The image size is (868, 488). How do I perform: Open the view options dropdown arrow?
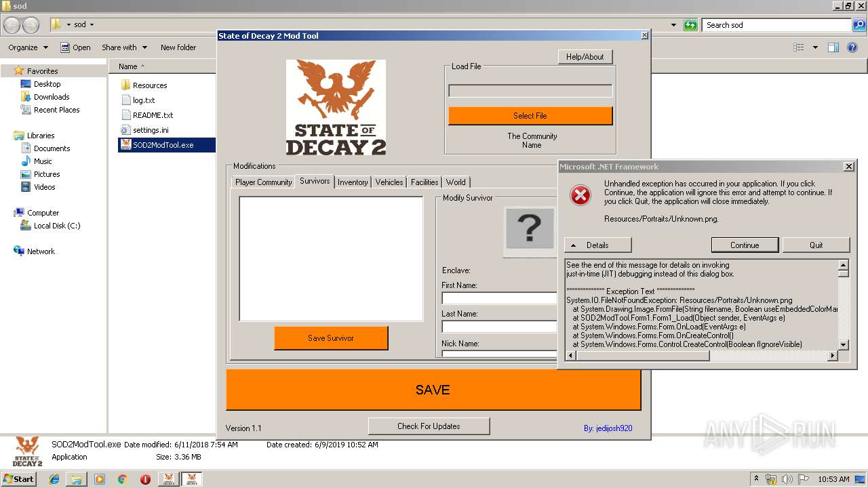tap(814, 47)
